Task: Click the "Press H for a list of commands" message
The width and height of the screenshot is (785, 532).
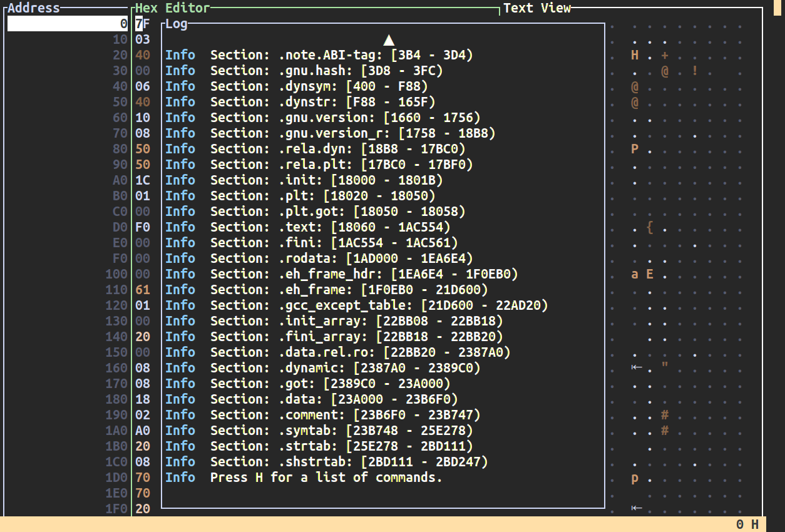Action: [x=326, y=478]
